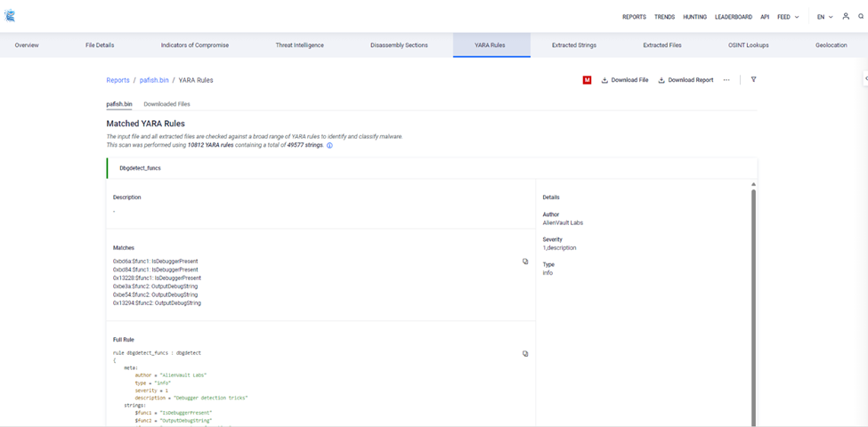Open HUNTING in the top navigation
Viewport: 868px width, 427px height.
pyautogui.click(x=694, y=17)
